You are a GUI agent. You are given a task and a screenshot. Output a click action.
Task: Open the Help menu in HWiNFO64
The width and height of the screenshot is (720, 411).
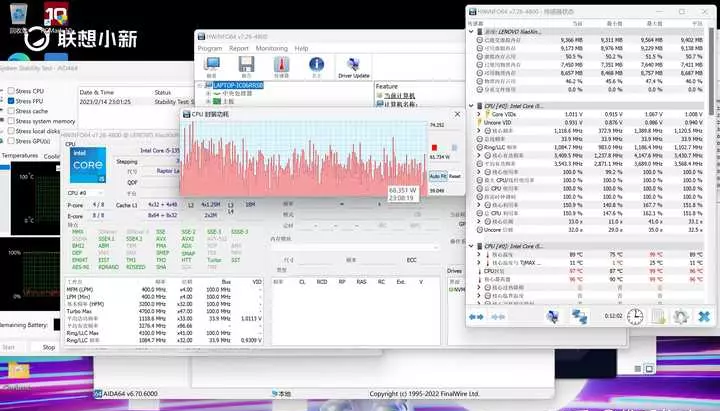coord(301,48)
